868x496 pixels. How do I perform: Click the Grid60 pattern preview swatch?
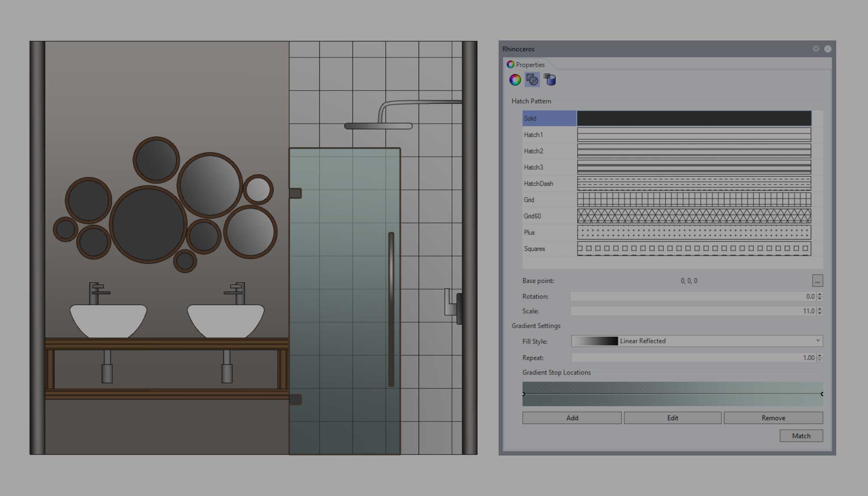click(x=694, y=216)
